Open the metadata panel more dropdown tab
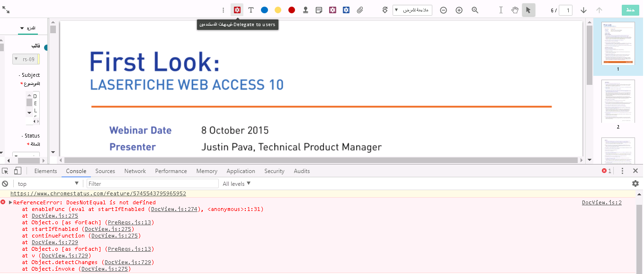The height and width of the screenshot is (274, 644). point(27,28)
